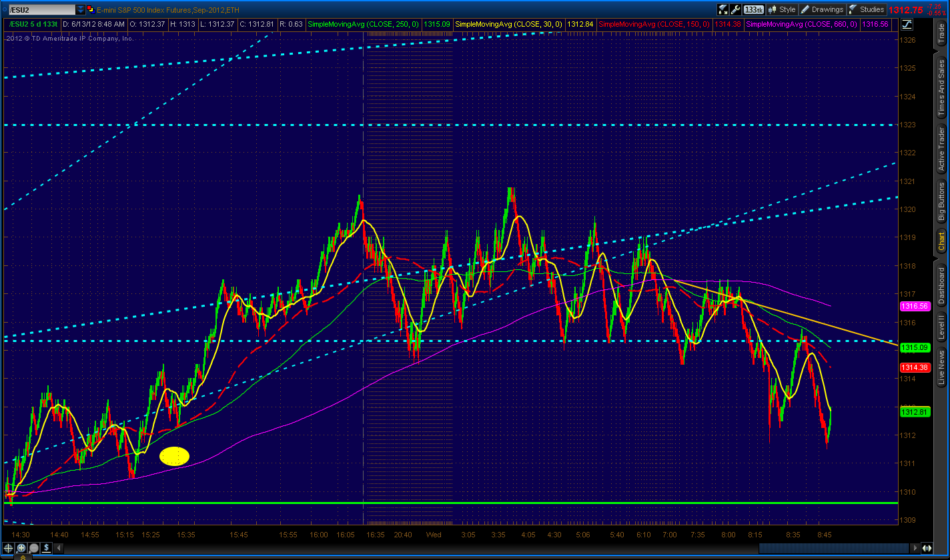Click the SimpleMovingAvg (CLOSE, 660, 0) label
Viewport: 950px width, 560px height.
(801, 24)
